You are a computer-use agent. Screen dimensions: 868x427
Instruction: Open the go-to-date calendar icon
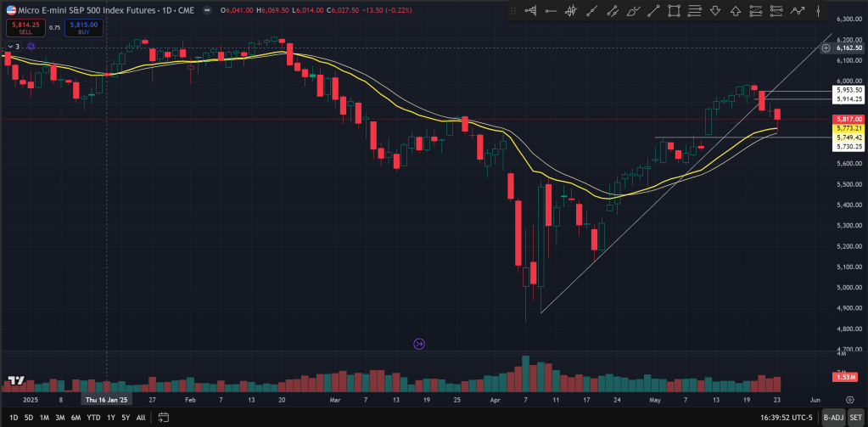pos(164,418)
